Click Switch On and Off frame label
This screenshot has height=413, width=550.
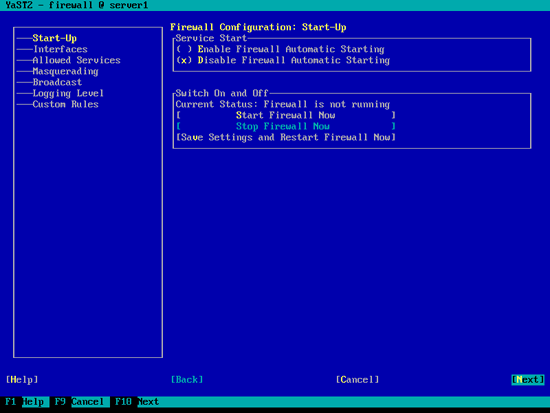coord(222,93)
